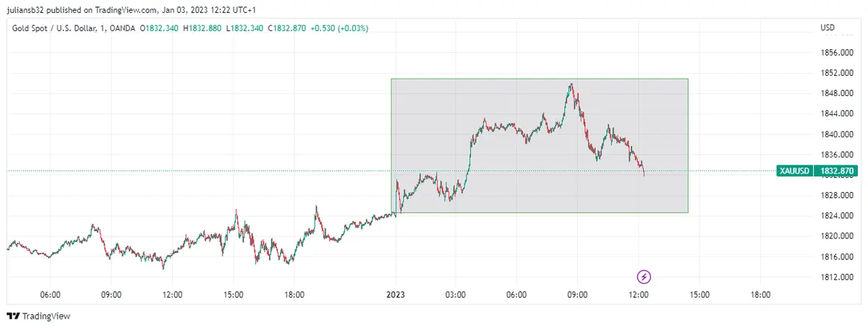Screen dimensions: 868x328
Task: Click the TradingView logo icon at bottom
Action: (x=12, y=316)
